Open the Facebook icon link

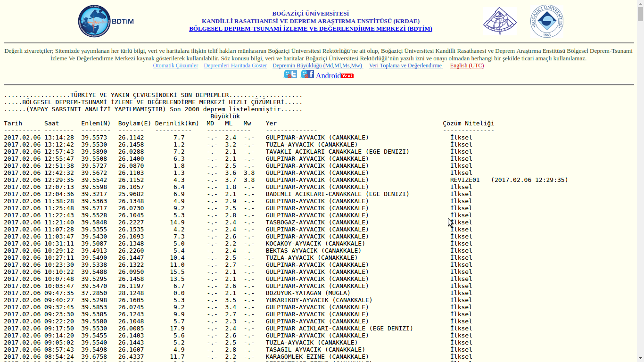point(307,74)
